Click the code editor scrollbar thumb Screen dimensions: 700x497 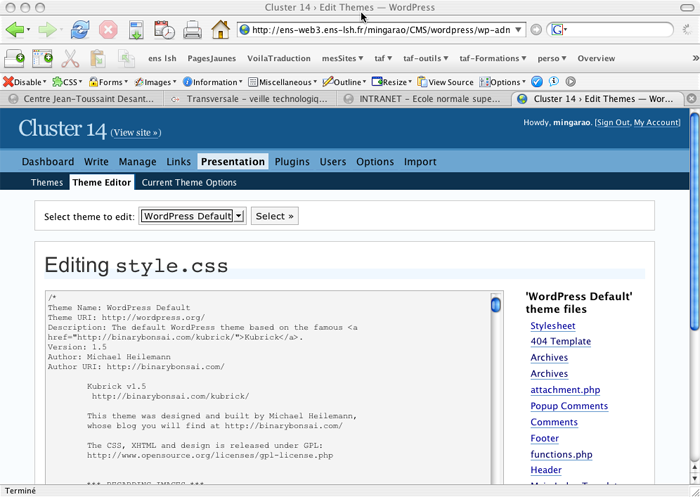(496, 305)
